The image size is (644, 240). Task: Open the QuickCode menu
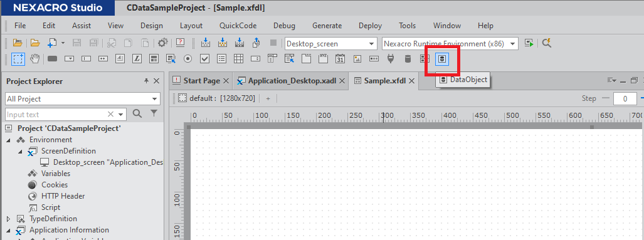[238, 26]
